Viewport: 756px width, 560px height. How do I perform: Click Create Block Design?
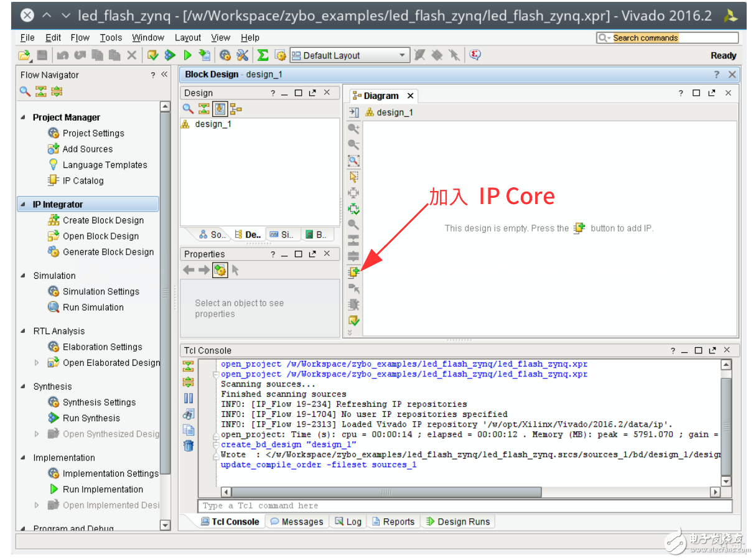coord(103,220)
